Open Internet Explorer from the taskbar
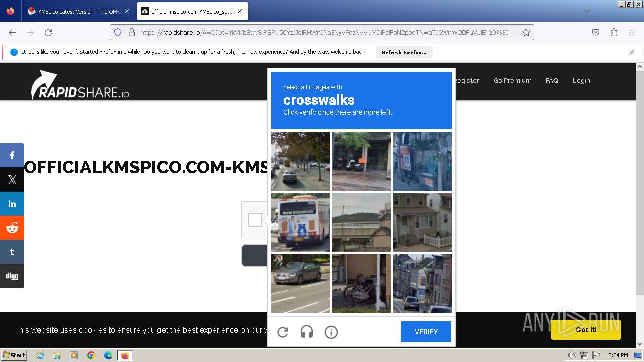Viewport: 644px width, 362px height. tap(40, 355)
